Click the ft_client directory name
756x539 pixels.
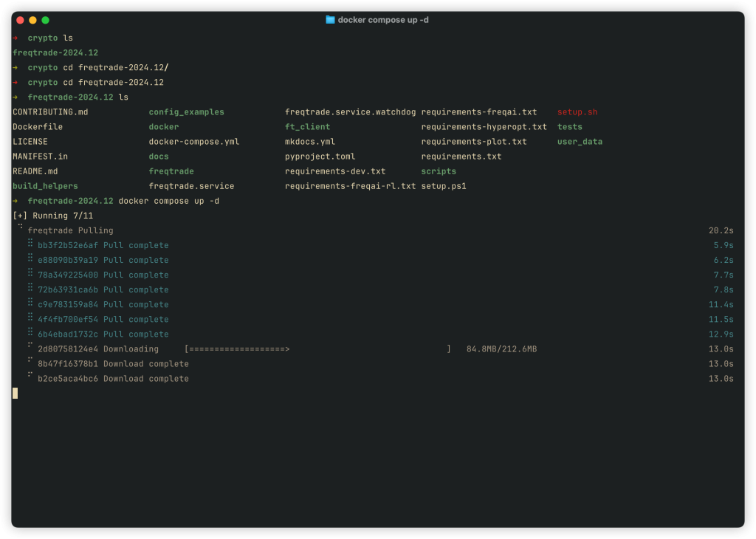(307, 127)
